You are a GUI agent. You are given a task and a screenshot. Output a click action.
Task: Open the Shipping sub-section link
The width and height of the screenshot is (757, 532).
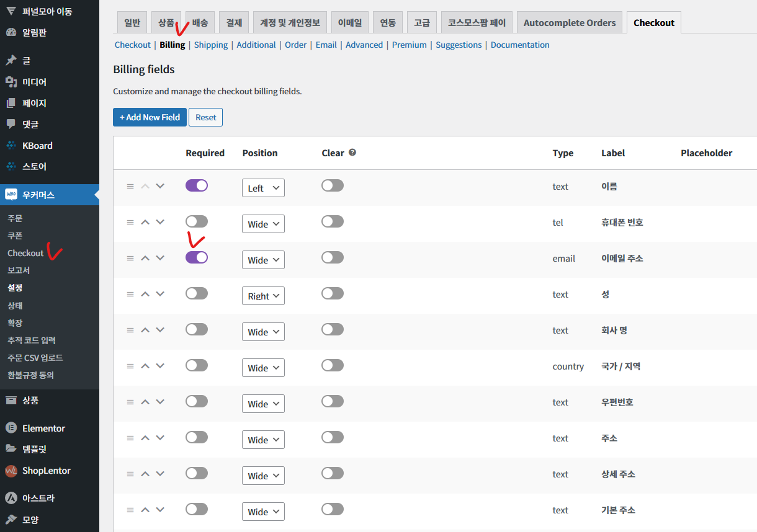pyautogui.click(x=211, y=45)
